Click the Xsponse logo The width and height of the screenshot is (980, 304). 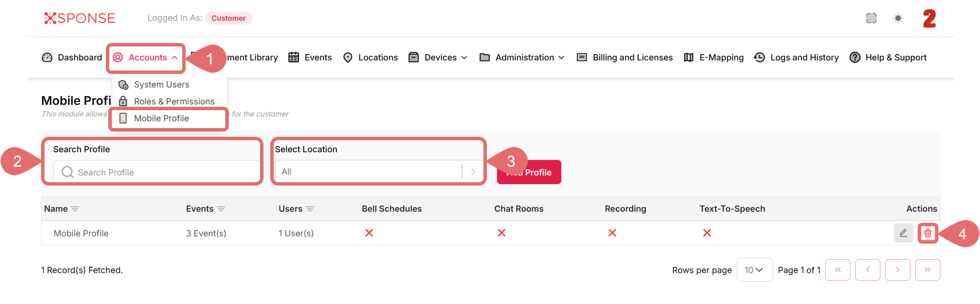tap(80, 18)
